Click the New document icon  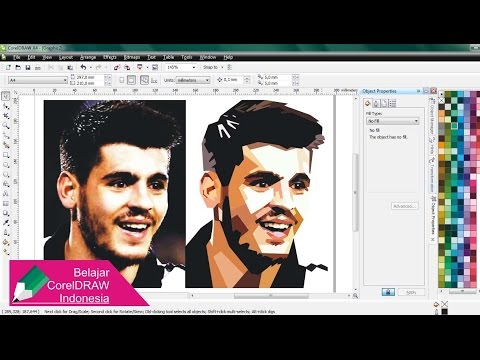coord(8,68)
